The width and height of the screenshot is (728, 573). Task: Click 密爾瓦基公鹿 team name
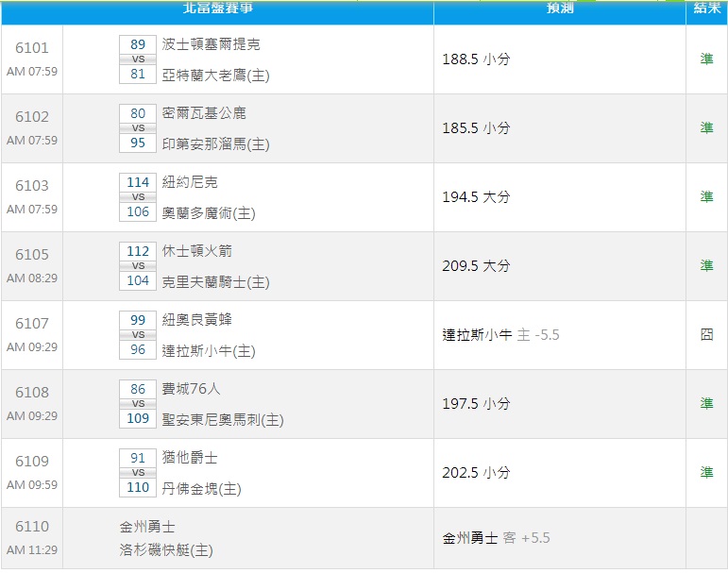[204, 113]
